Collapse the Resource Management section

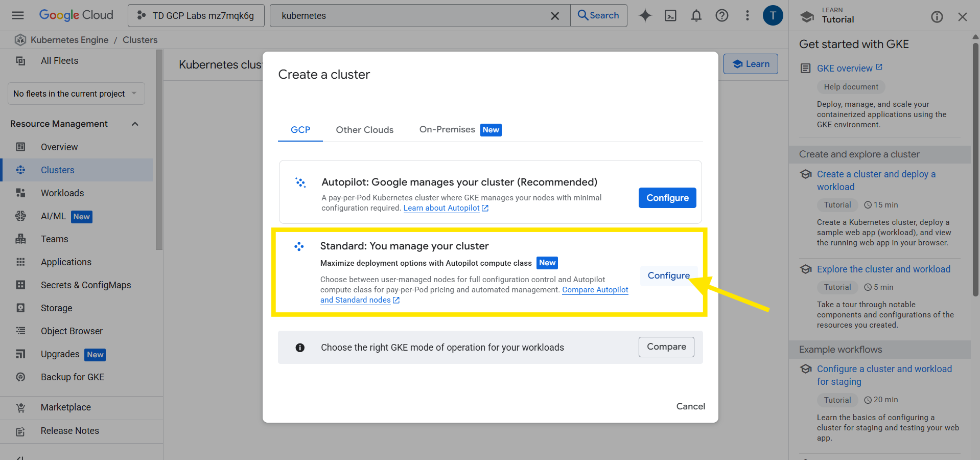click(x=135, y=124)
